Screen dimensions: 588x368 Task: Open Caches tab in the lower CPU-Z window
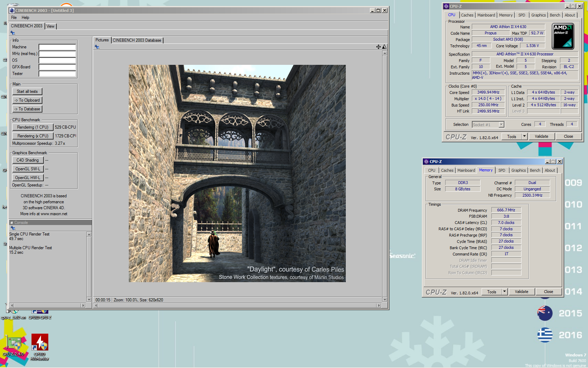pyautogui.click(x=447, y=170)
